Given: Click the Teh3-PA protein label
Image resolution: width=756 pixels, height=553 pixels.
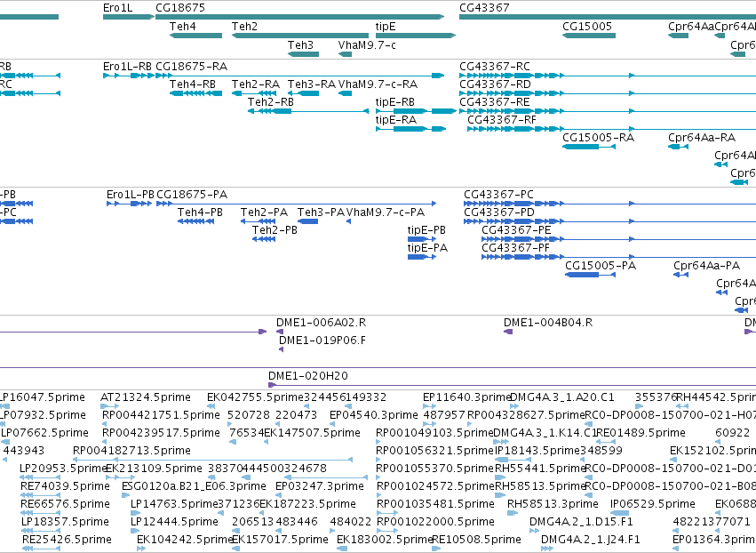Looking at the screenshot, I should point(321,212).
